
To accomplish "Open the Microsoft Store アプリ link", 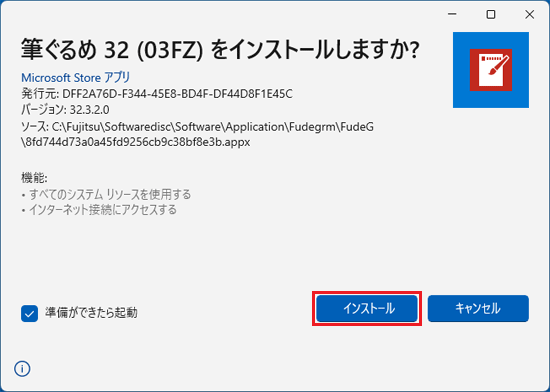I will pyautogui.click(x=75, y=77).
